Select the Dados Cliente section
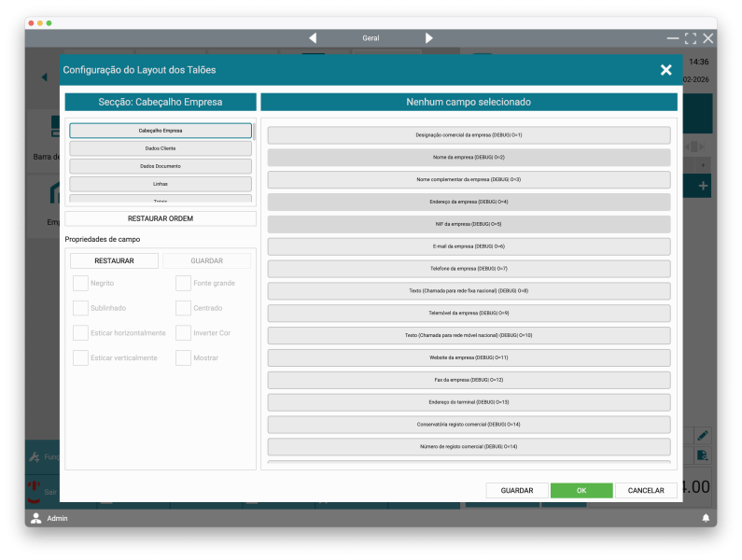 pos(161,148)
